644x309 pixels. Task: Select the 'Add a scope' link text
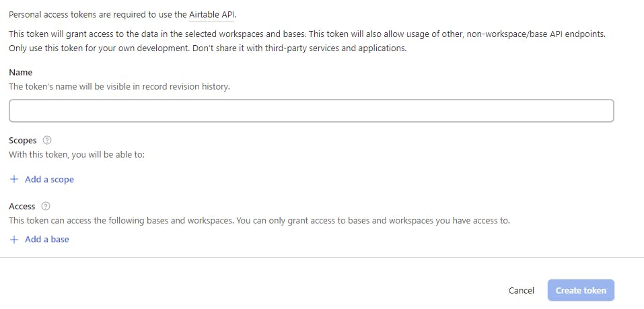(49, 179)
